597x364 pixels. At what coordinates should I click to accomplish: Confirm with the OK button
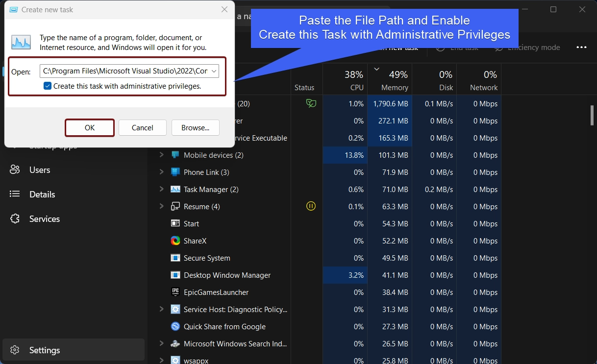pyautogui.click(x=90, y=127)
